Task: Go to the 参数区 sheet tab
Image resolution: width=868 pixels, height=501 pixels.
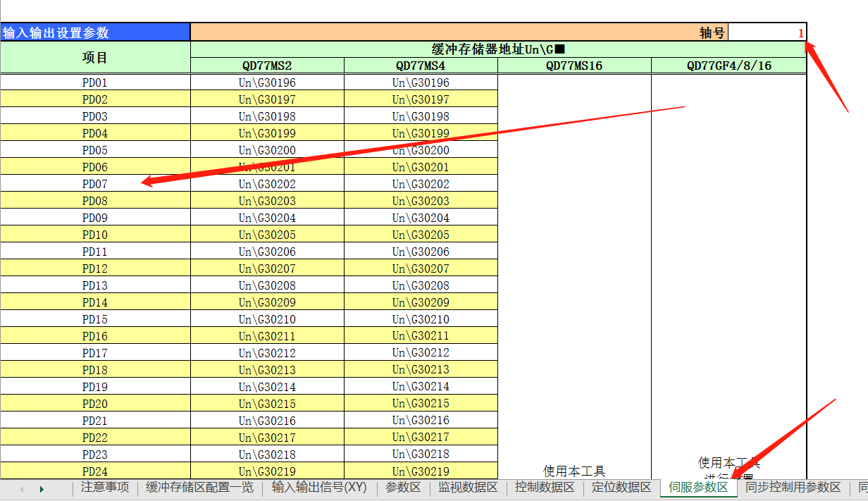Action: click(403, 487)
